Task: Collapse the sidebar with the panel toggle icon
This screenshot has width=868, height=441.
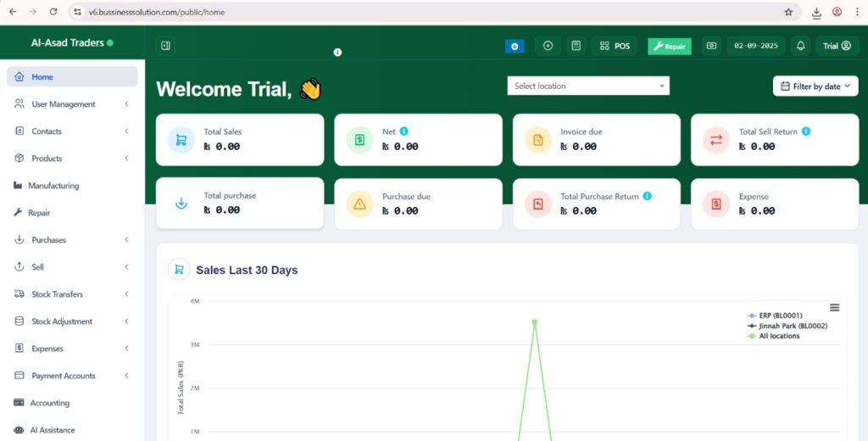Action: (x=165, y=46)
